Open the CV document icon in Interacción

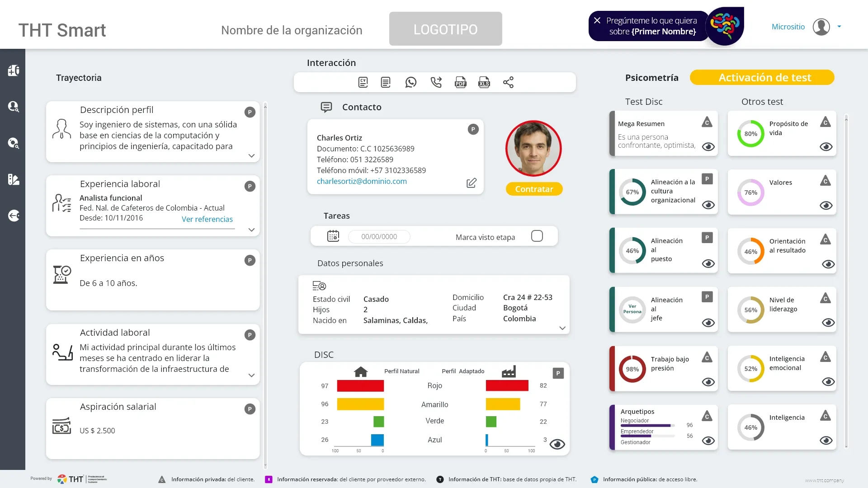click(x=363, y=82)
